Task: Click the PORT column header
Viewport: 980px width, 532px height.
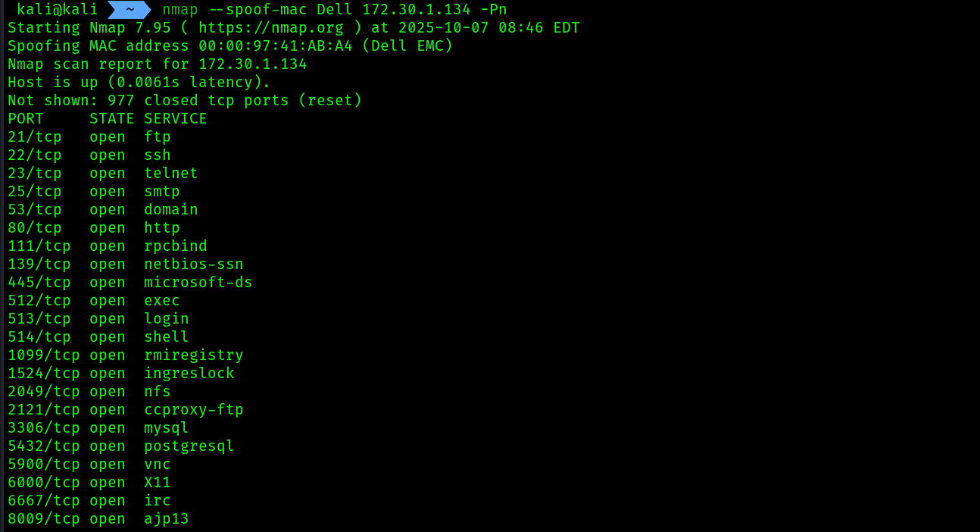Action: pos(26,119)
